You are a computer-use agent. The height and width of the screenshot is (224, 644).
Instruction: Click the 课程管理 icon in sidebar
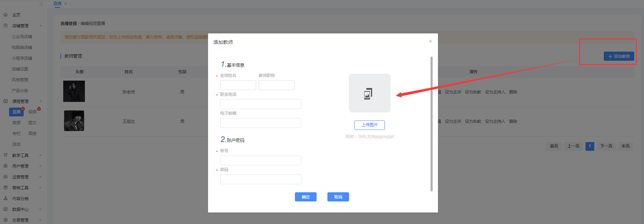pos(6,101)
